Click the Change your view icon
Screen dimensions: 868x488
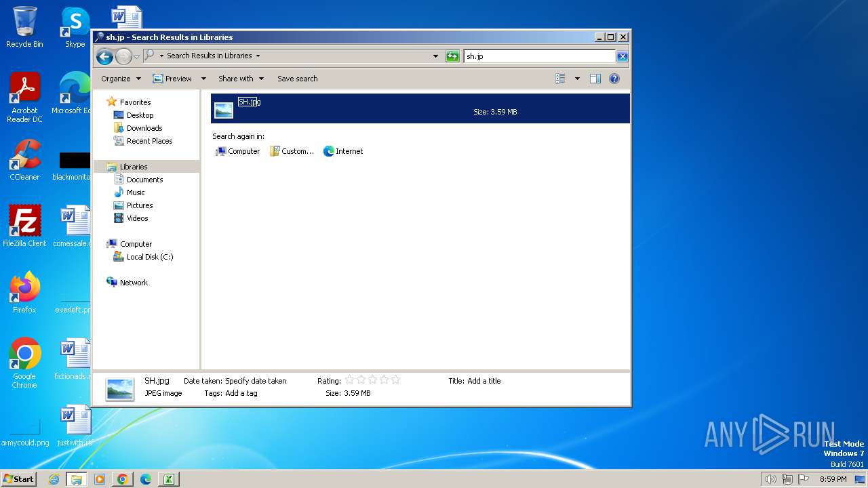[560, 79]
